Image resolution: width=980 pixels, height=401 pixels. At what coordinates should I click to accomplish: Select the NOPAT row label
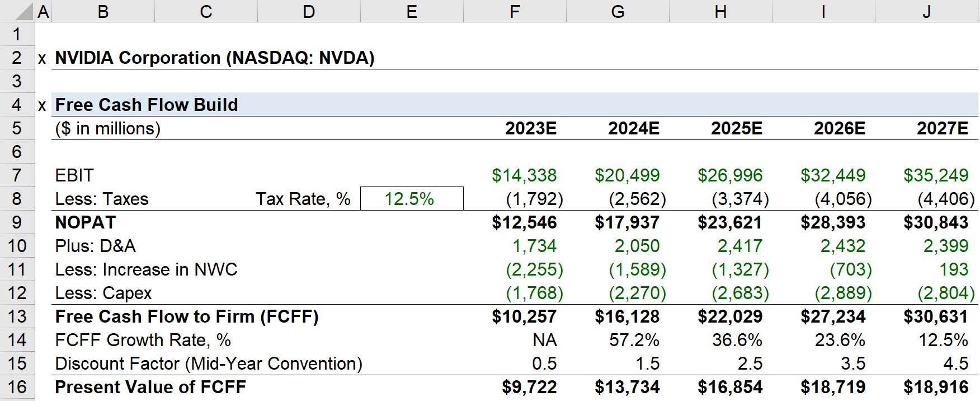pos(85,222)
